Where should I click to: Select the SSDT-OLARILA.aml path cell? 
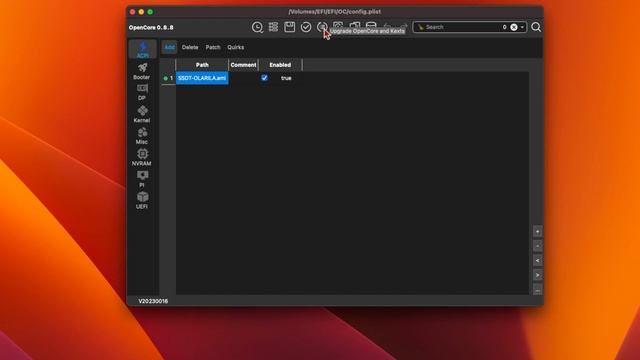coord(202,78)
